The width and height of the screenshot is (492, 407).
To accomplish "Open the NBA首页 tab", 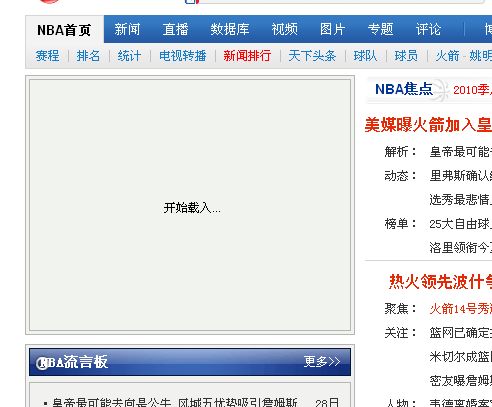I will pyautogui.click(x=64, y=30).
